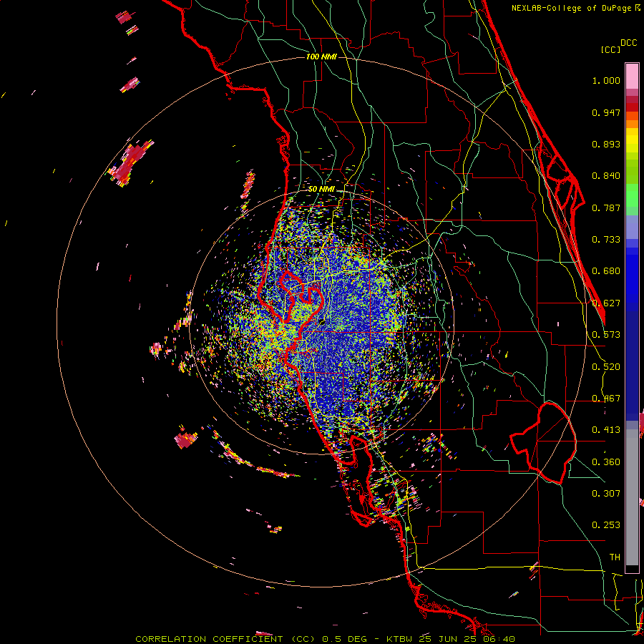Viewport: 644px width, 644px height.
Task: Select the 100 NMI range ring label
Action: (x=321, y=57)
